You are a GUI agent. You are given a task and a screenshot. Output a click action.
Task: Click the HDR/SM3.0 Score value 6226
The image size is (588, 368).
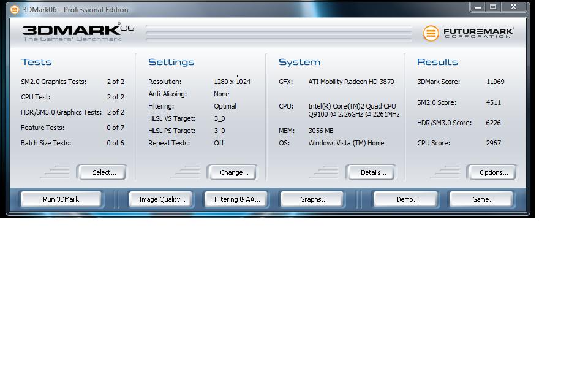(x=494, y=123)
